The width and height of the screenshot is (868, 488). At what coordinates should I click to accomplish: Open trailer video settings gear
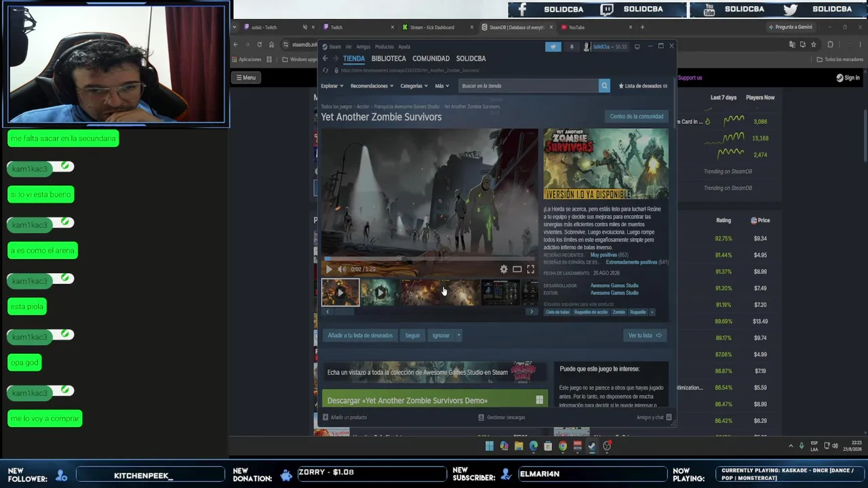[504, 269]
